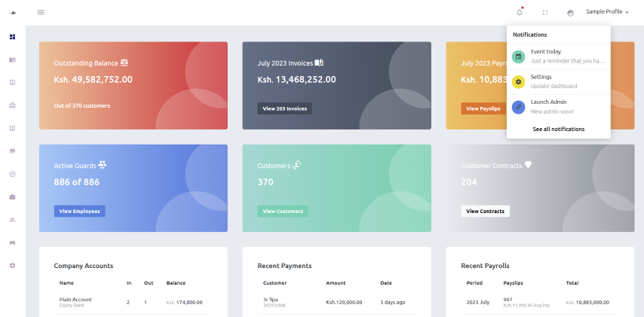Click the person icon beside Customers
Screen dimensions: 644x317
pyautogui.click(x=296, y=165)
